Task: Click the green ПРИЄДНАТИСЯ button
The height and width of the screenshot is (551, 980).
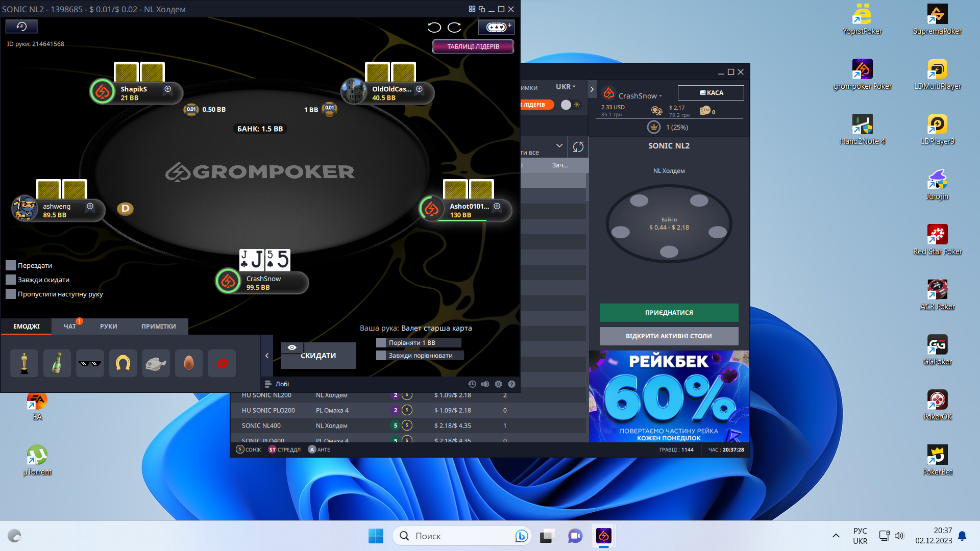Action: coord(669,313)
